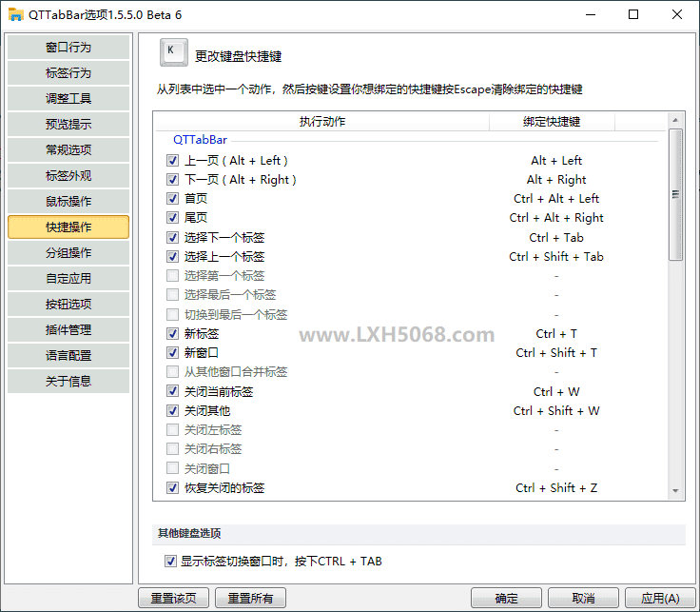Switch to 调整工具 tab
Screen dimensions: 700x612
pyautogui.click(x=68, y=98)
